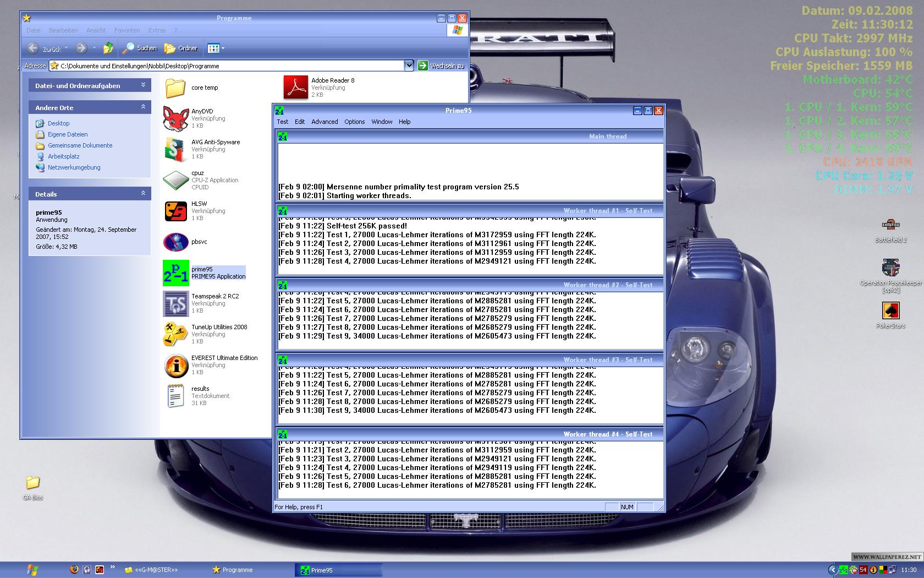
Task: Click the Explorer address path field
Action: pyautogui.click(x=227, y=66)
